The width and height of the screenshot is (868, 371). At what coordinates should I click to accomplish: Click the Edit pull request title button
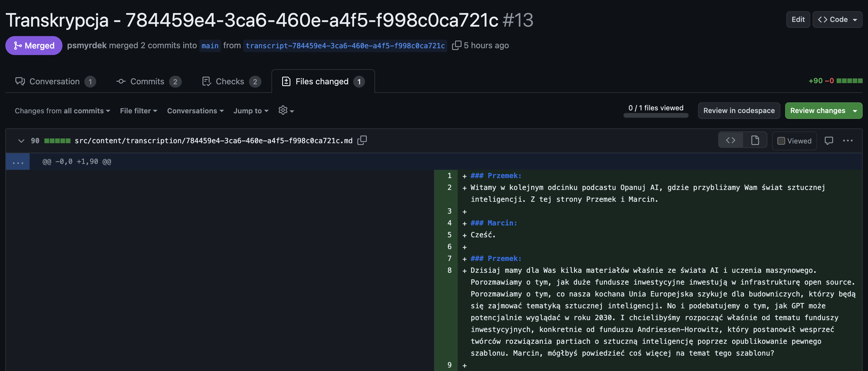[x=798, y=20]
